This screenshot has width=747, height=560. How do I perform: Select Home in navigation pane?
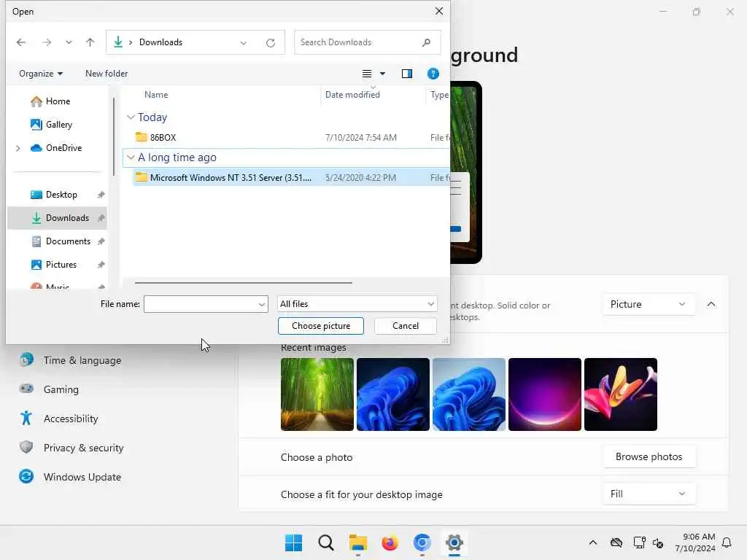pos(57,101)
